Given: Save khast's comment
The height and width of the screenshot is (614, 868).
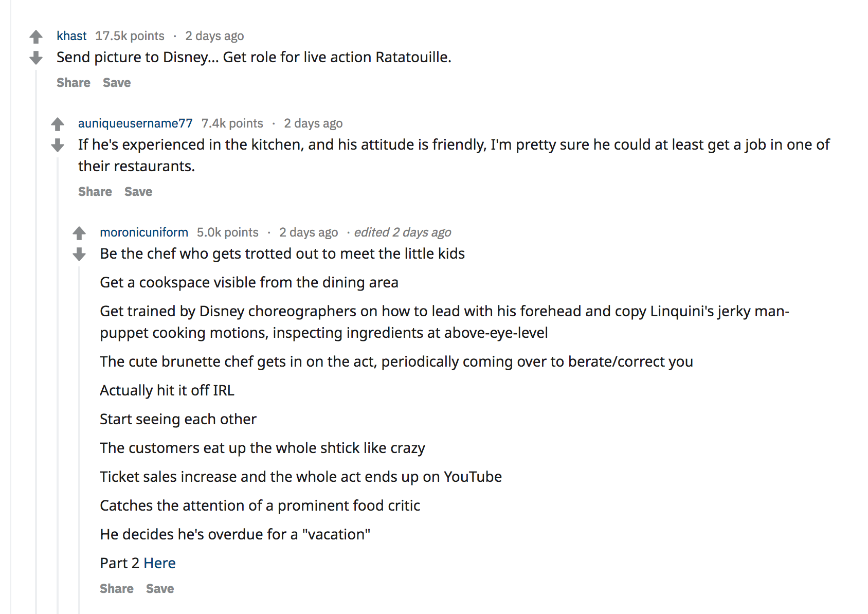Looking at the screenshot, I should pyautogui.click(x=117, y=83).
